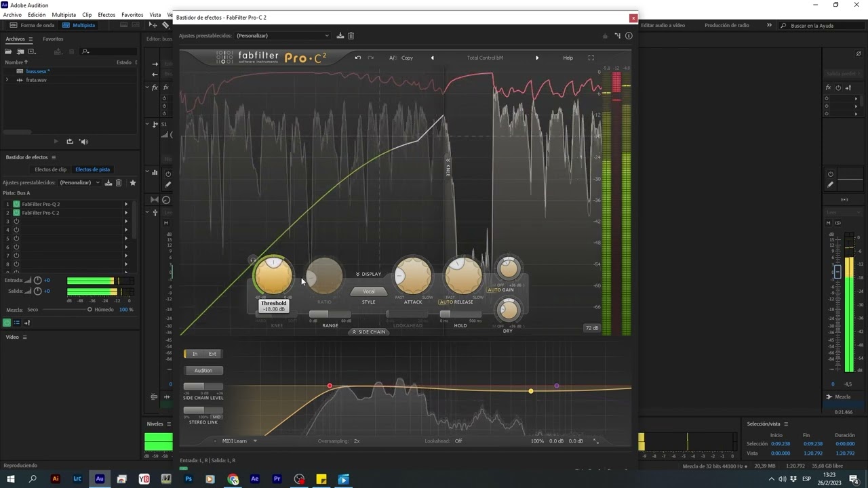Screen dimensions: 868x488
Task: Delete preset trash icon in Pro-C 2 window
Action: point(351,35)
